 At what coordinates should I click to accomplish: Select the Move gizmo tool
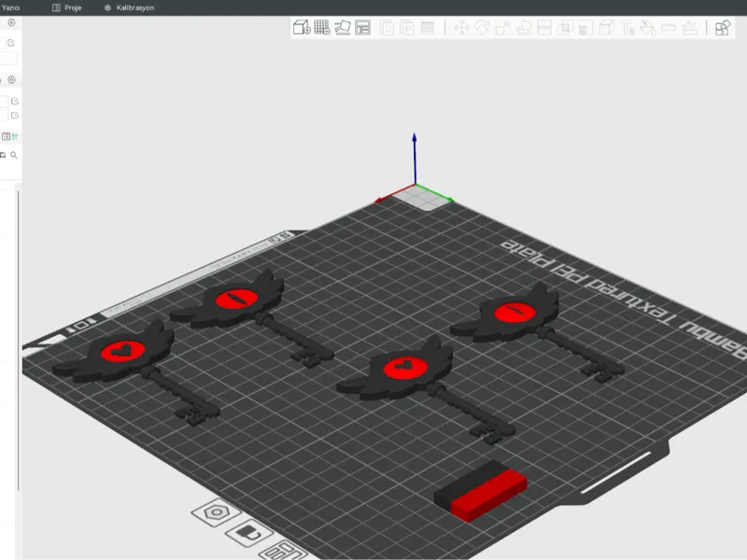point(461,28)
